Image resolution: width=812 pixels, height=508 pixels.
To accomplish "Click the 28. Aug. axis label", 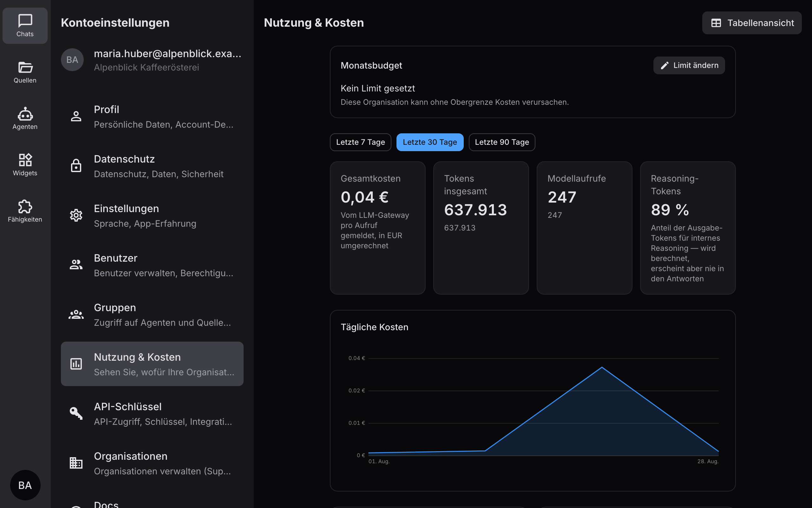I will 708,462.
